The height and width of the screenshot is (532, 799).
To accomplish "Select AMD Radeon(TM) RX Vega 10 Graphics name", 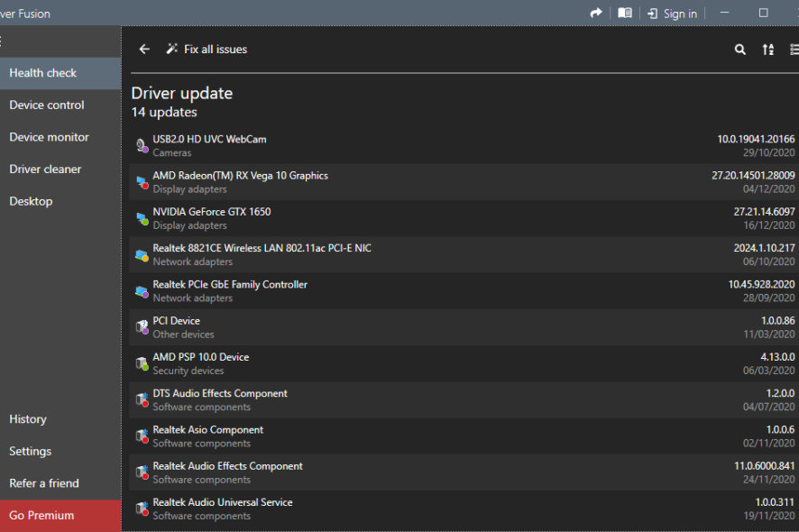I will click(241, 175).
